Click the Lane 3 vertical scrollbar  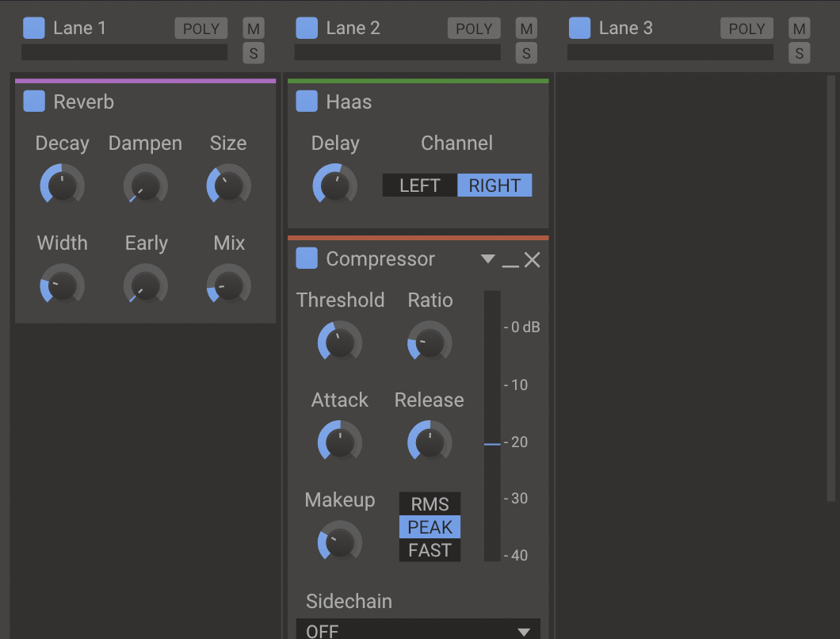pyautogui.click(x=831, y=289)
